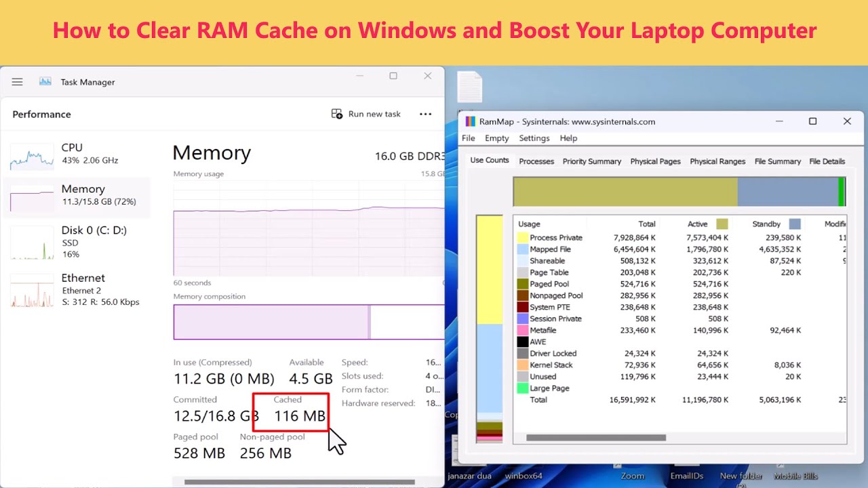Image resolution: width=868 pixels, height=488 pixels.
Task: Click the Usage column header
Action: point(529,224)
